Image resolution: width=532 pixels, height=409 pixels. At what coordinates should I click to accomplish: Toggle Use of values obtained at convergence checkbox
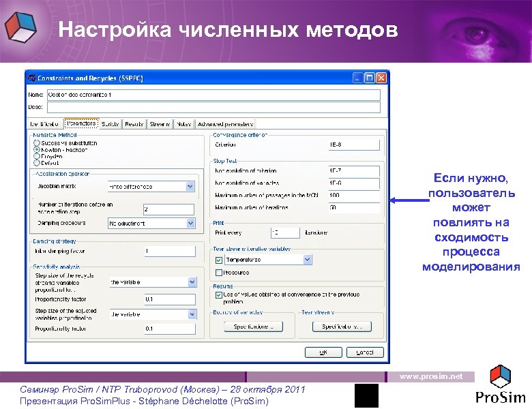tap(219, 294)
